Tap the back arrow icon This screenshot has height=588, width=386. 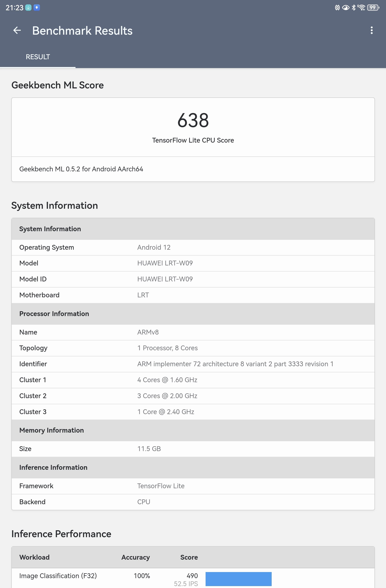click(x=17, y=30)
